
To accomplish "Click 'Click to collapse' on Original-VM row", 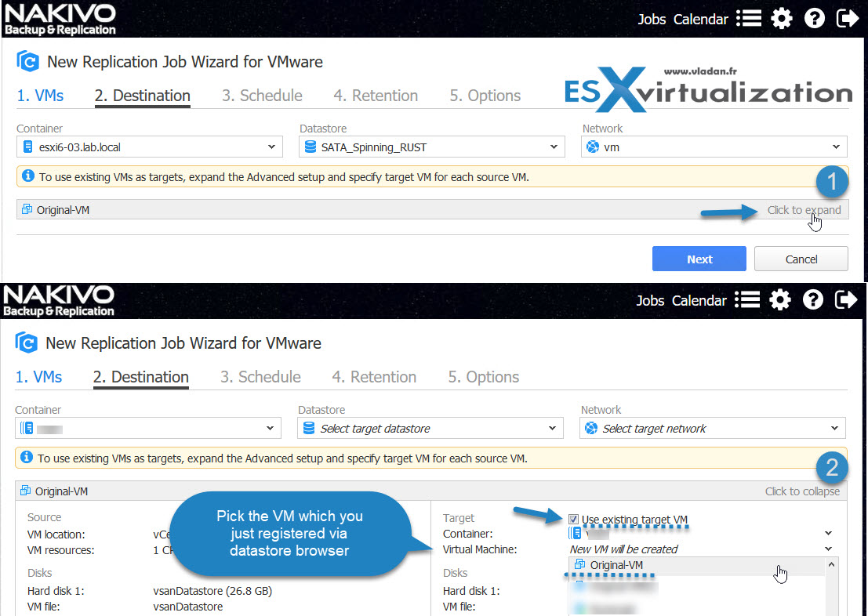I will click(802, 491).
